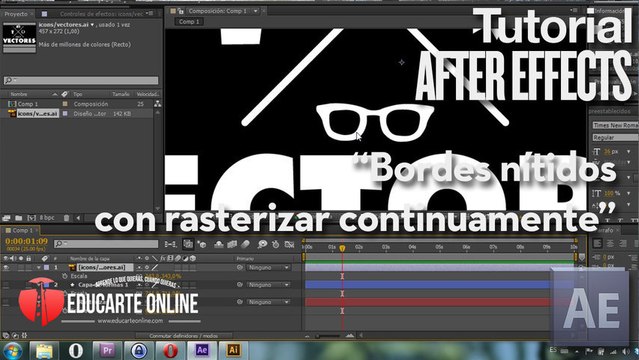The width and height of the screenshot is (639, 360).
Task: Open the composition mini-flowchart in timeline
Action: [170, 244]
